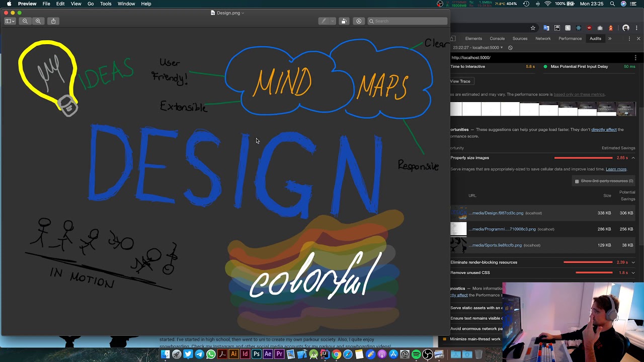
Task: Click the page load filmstrip thumbnails
Action: pos(543,109)
